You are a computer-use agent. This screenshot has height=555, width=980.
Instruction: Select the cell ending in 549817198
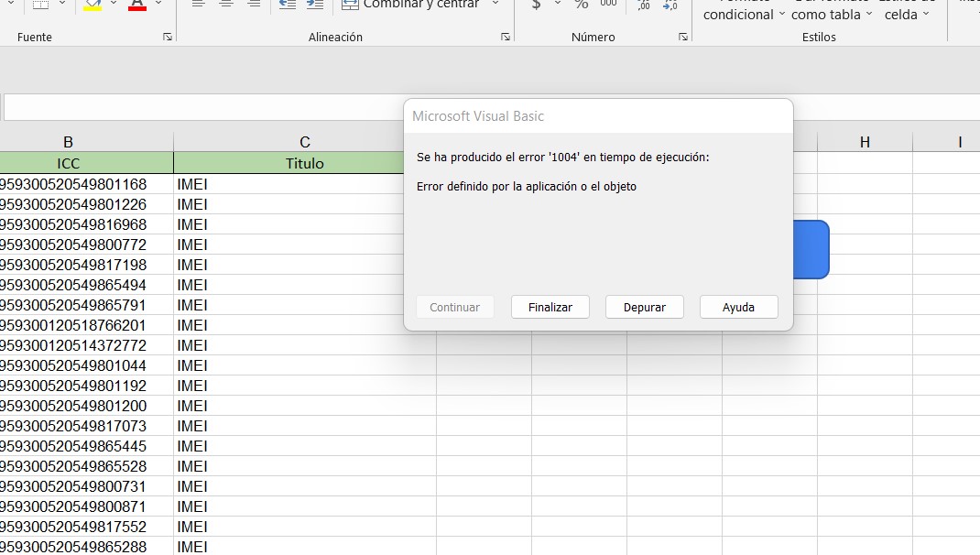86,265
